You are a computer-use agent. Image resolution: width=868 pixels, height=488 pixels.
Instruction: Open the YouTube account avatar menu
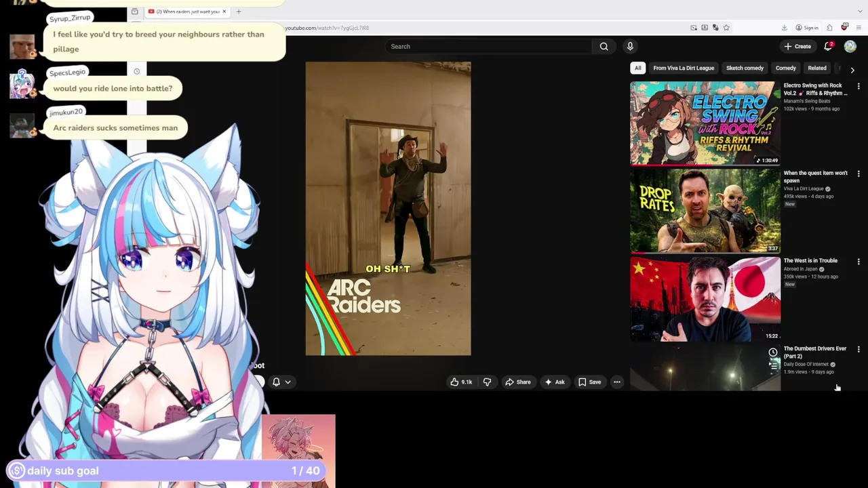tap(850, 46)
